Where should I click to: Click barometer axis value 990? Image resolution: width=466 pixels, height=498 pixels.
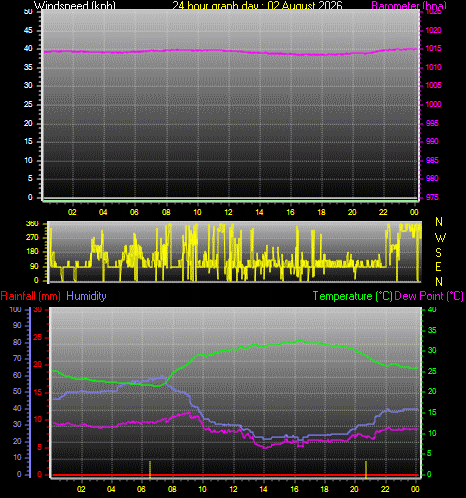click(432, 141)
